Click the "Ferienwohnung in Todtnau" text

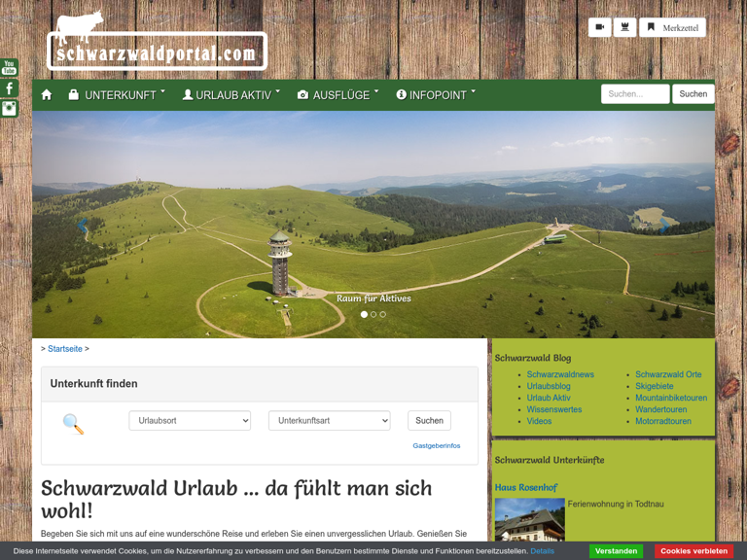(616, 504)
